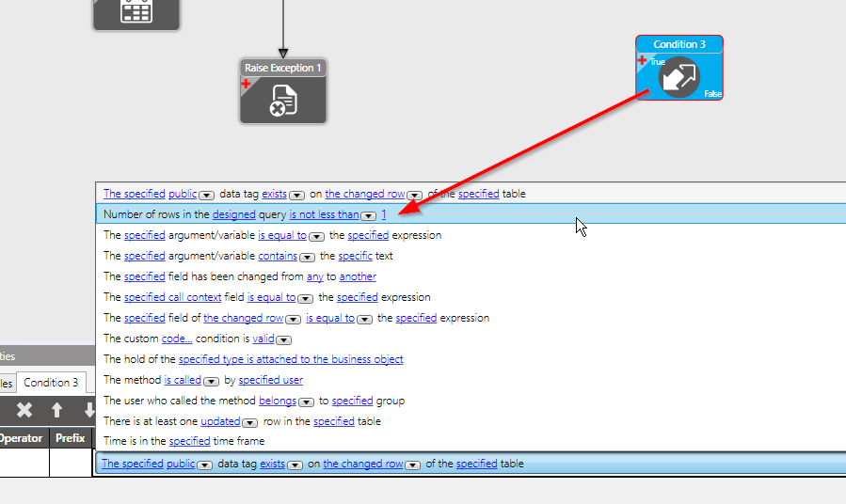Open 'the changed row' dropdown in bottom selected row
Screen dimensions: 846x504
click(x=412, y=465)
